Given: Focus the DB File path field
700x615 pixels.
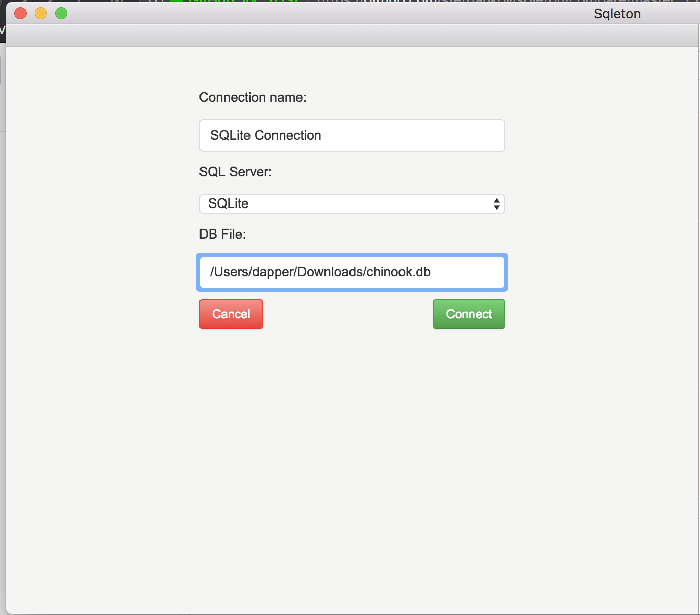Looking at the screenshot, I should pyautogui.click(x=352, y=272).
